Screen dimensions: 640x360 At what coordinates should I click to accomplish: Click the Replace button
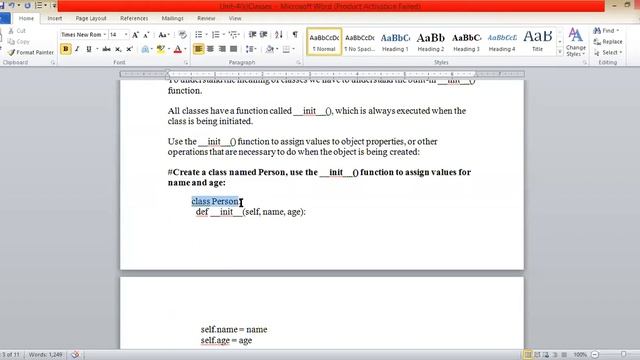pos(608,42)
